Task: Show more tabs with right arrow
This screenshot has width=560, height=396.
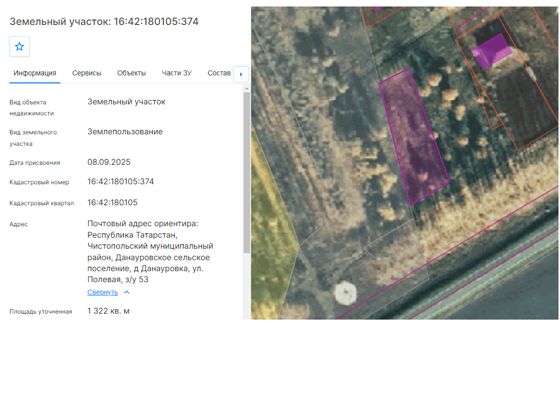Action: click(241, 74)
